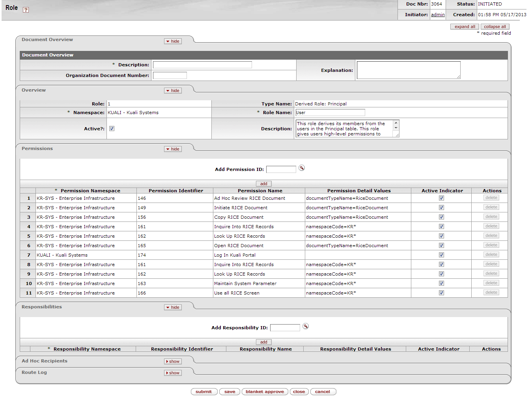This screenshot has width=532, height=396.
Task: Click description textarea scroll down arrow
Action: point(396,128)
